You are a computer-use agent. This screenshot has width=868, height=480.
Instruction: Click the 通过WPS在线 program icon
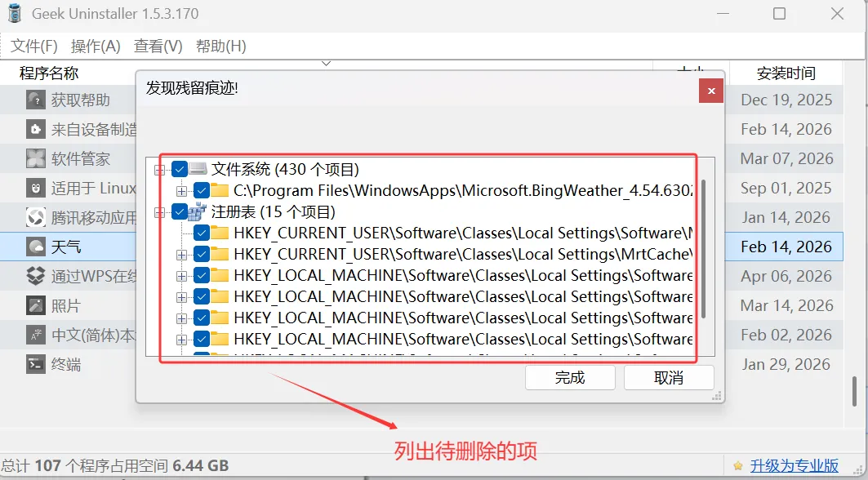coord(36,276)
